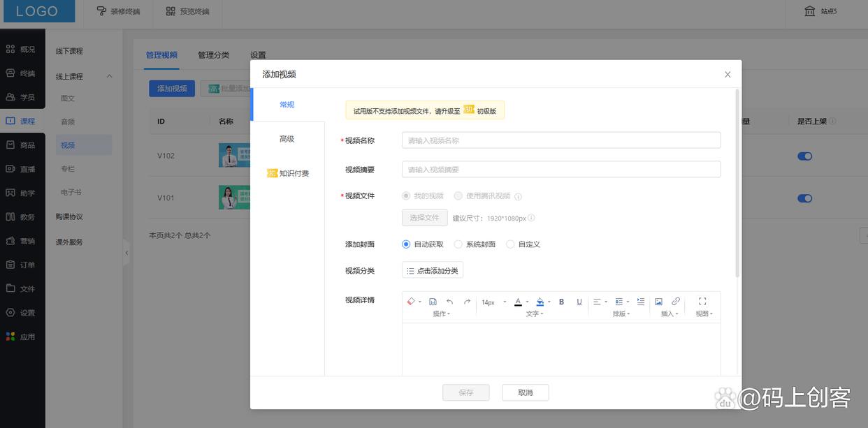
Task: Click the 保存 button
Action: 466,392
